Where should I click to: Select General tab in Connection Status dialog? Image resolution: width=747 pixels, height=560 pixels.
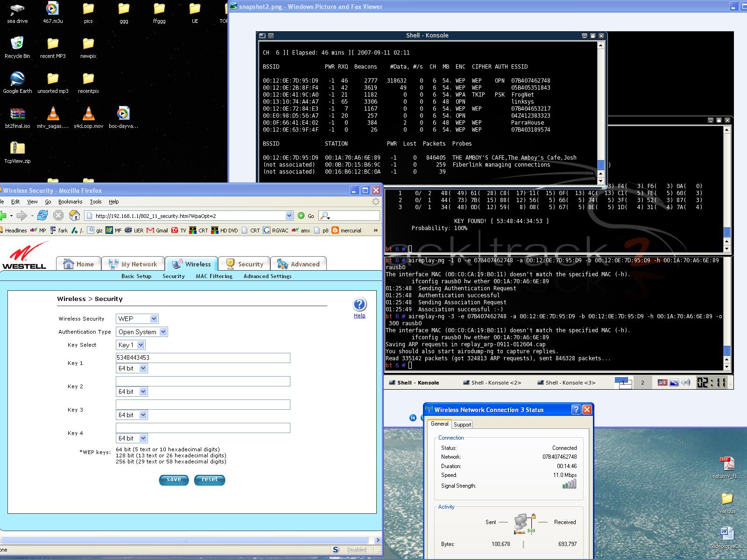439,424
